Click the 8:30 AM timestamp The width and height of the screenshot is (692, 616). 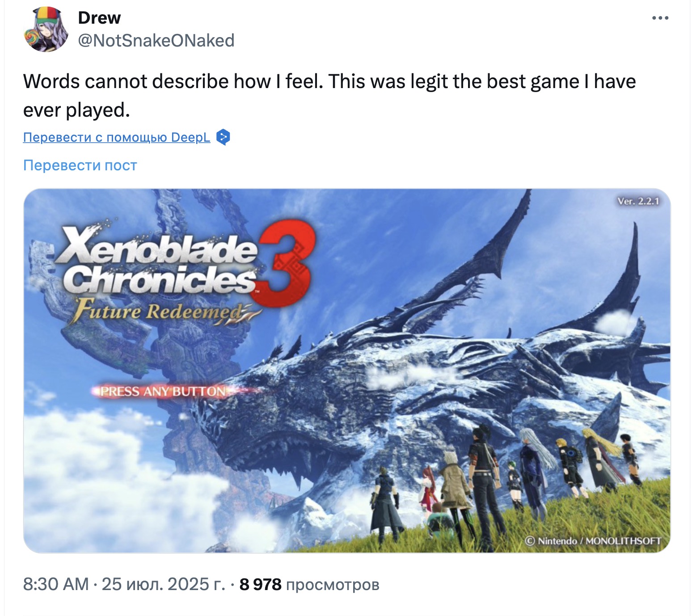(56, 584)
